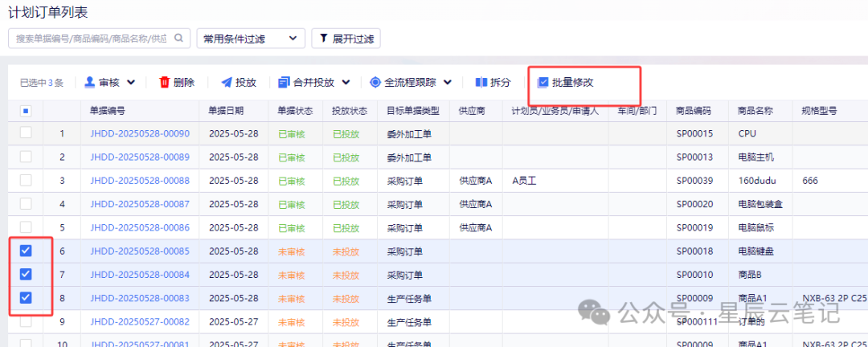Open order JHDD-20250528-00087
This screenshot has height=347, width=868.
click(140, 204)
